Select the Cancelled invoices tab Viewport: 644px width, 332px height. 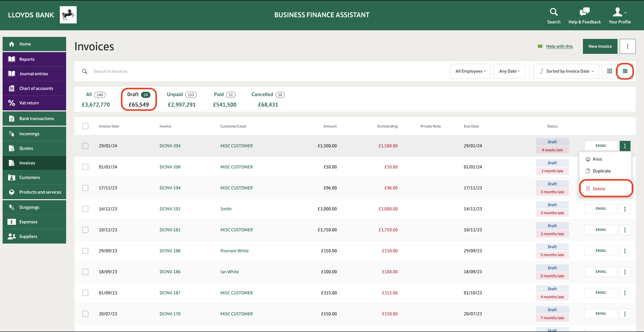268,99
